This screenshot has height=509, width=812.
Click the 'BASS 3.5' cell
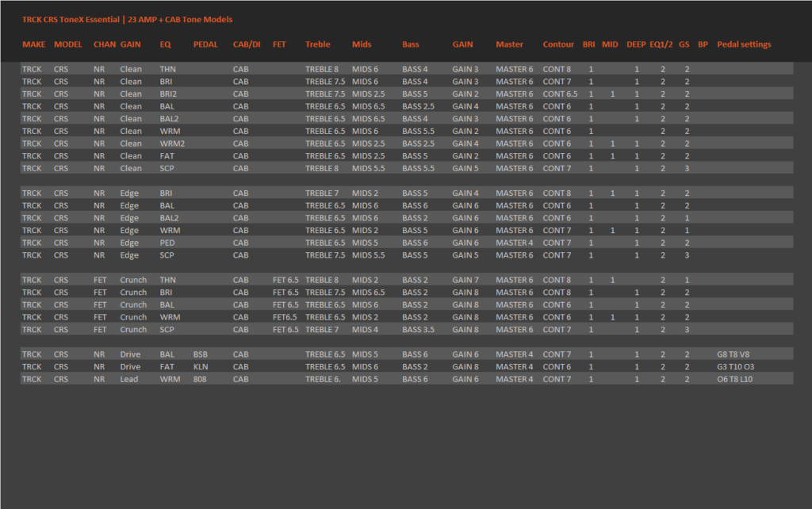pos(419,330)
